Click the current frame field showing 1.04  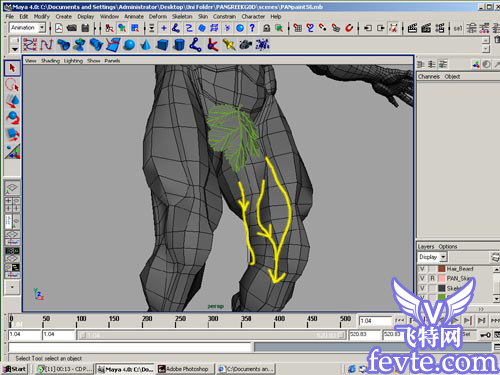tap(375, 321)
